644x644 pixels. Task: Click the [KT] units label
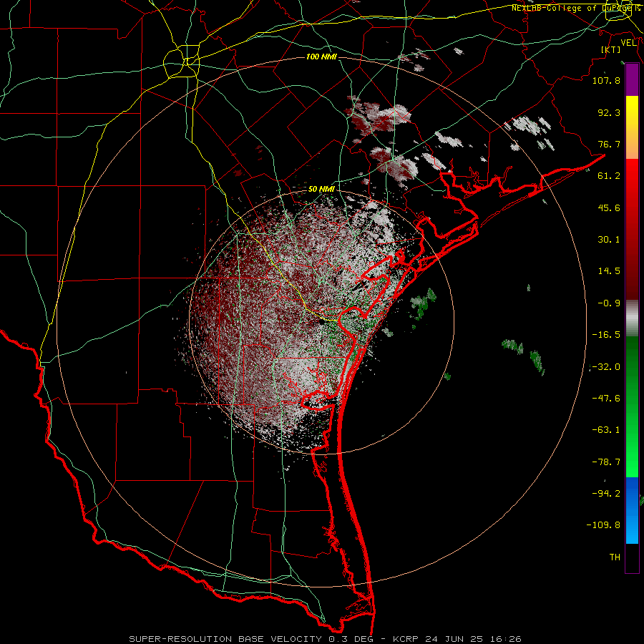click(611, 49)
